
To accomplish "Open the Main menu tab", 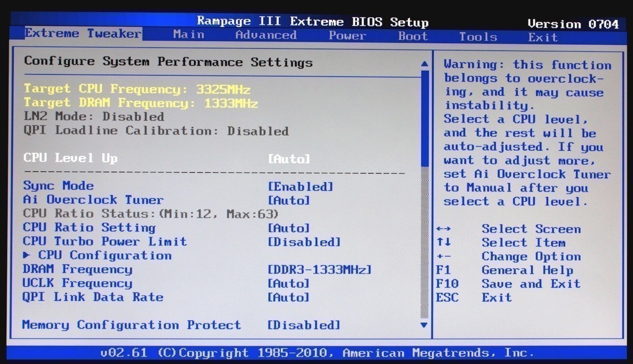I will click(x=189, y=34).
